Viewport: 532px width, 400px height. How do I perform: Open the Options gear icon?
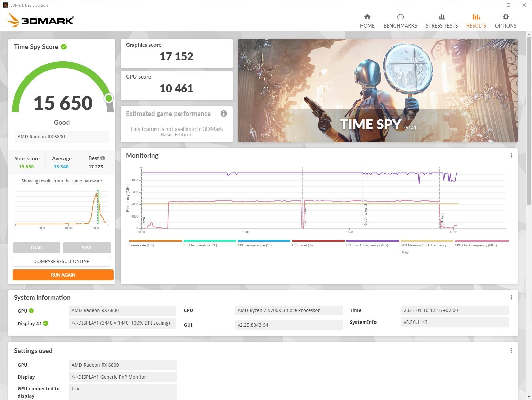506,17
